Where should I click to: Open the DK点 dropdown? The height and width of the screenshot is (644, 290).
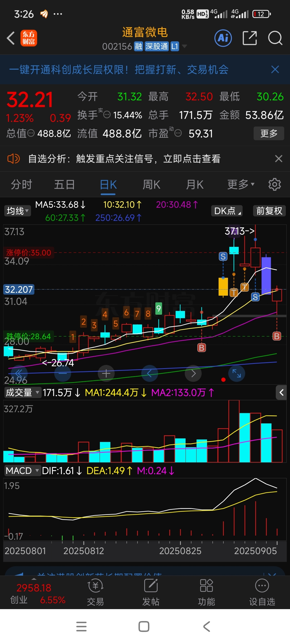tap(227, 211)
